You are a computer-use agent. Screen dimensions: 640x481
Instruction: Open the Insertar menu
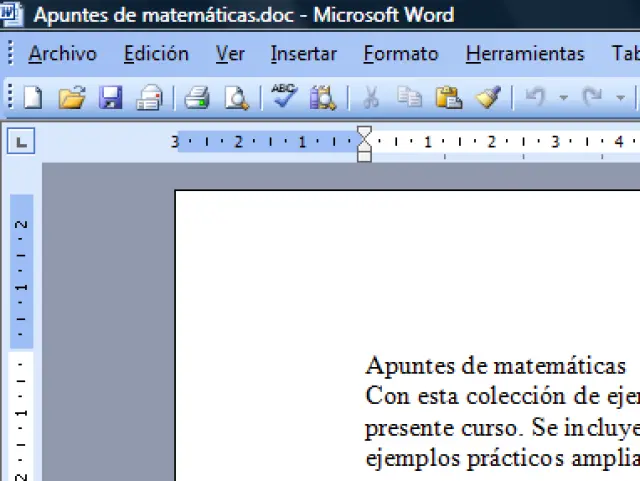(303, 54)
